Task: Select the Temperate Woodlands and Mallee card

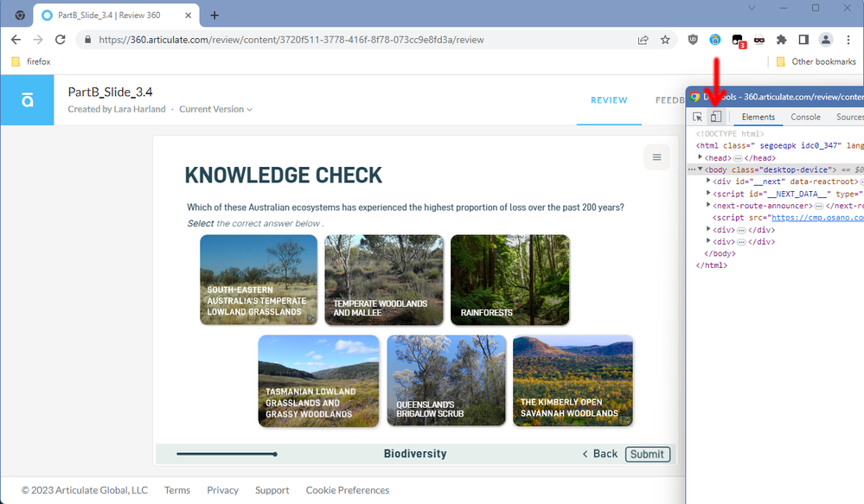Action: point(383,280)
